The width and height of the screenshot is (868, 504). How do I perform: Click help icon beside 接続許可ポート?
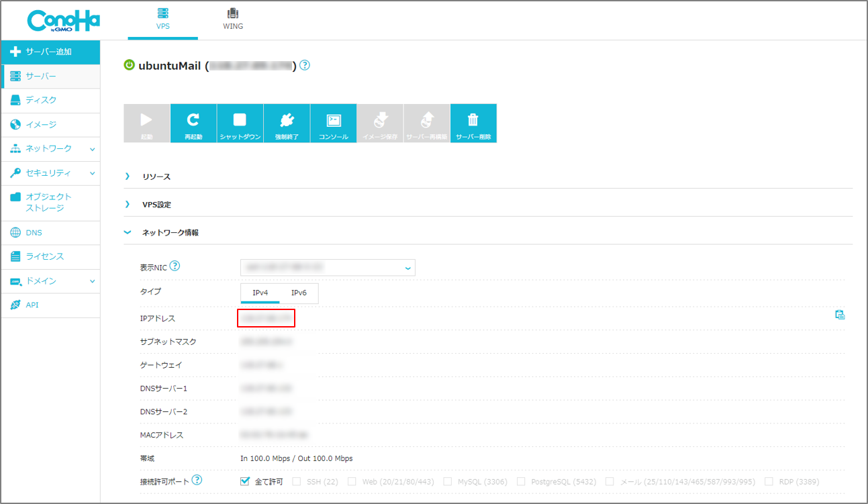tap(197, 480)
